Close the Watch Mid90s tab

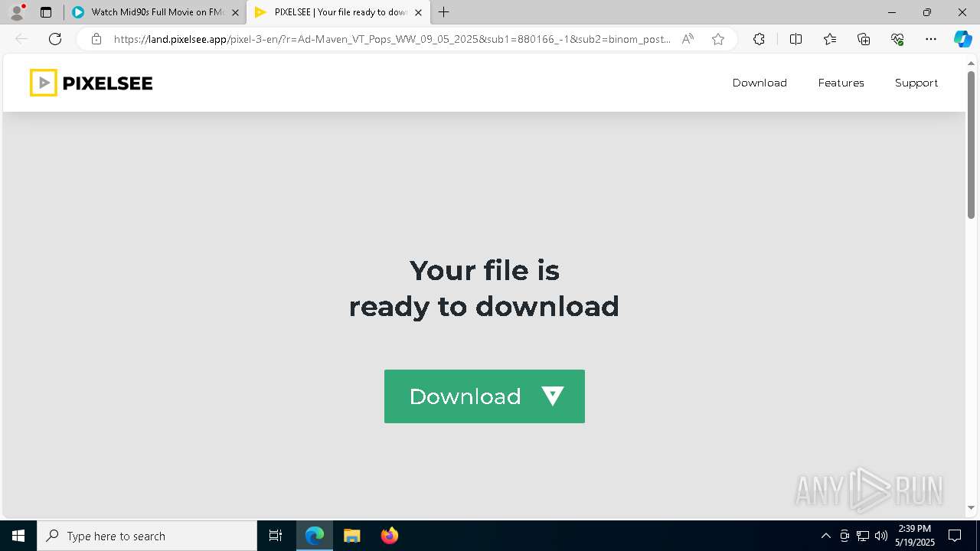[x=235, y=12]
